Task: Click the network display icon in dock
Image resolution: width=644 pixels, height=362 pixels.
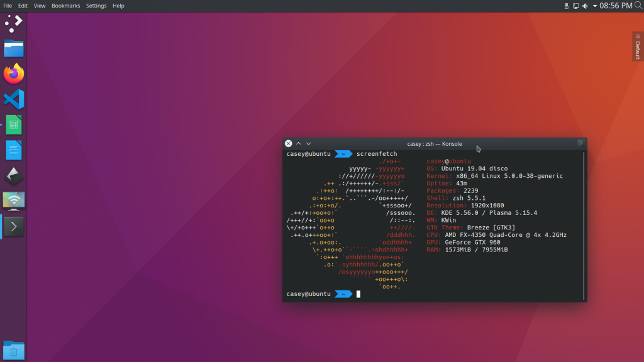Action: (x=13, y=200)
